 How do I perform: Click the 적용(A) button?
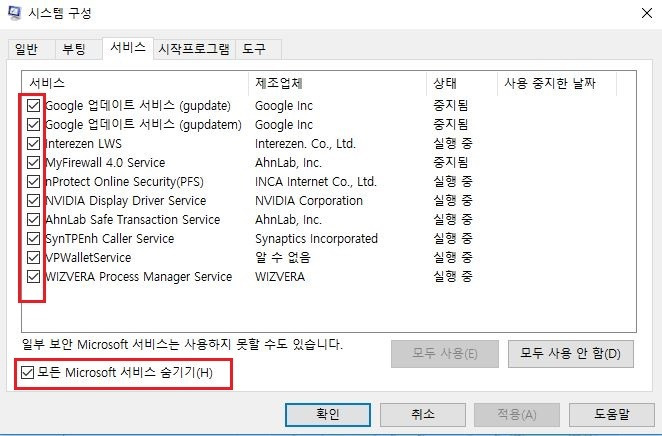(517, 414)
